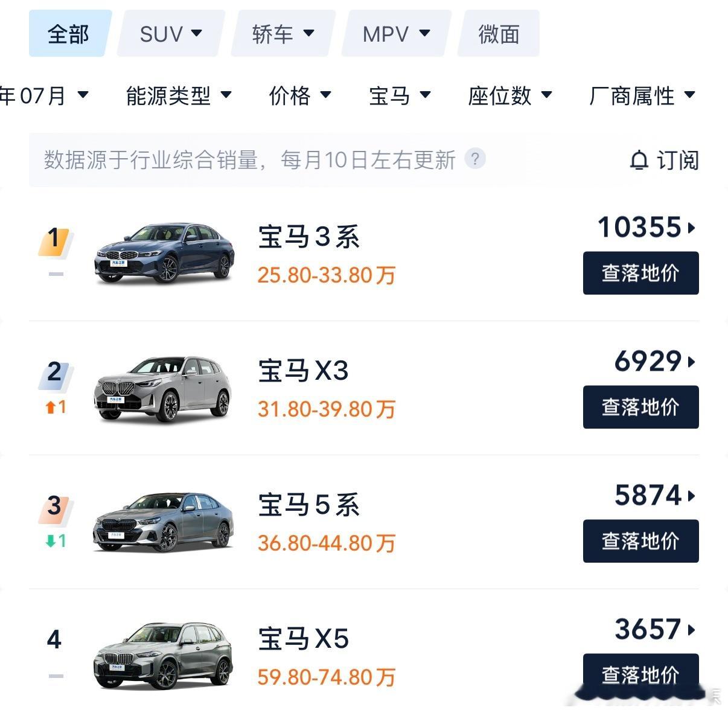Open the question mark help icon

(475, 159)
